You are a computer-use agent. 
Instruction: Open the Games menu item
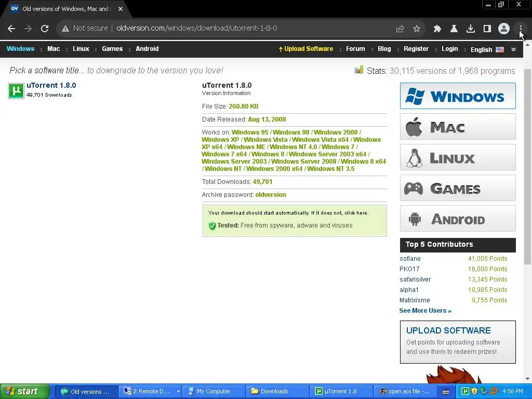(x=112, y=48)
